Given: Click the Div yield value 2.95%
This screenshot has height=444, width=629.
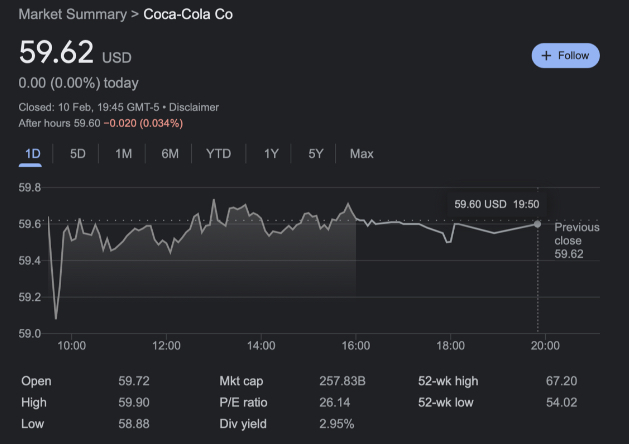Looking at the screenshot, I should click(x=337, y=424).
